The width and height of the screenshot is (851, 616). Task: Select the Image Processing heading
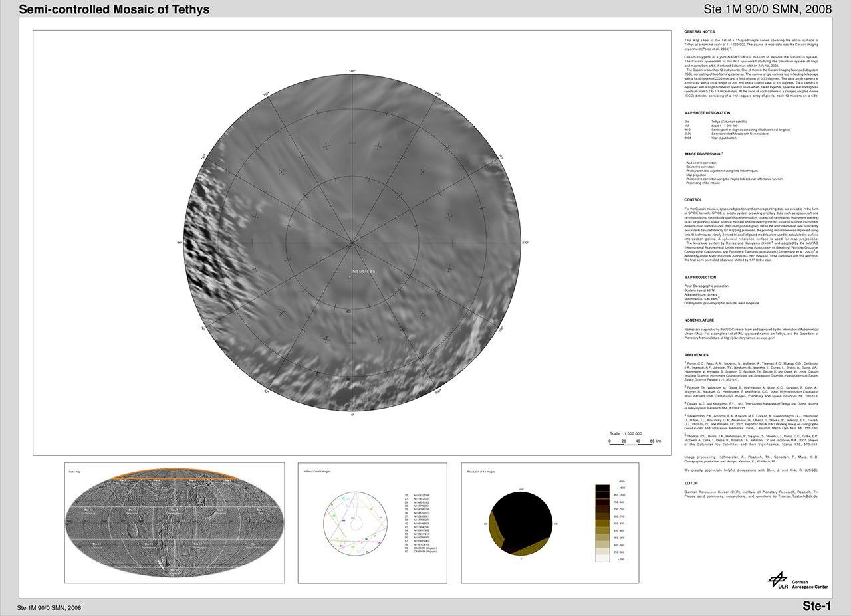(703, 154)
